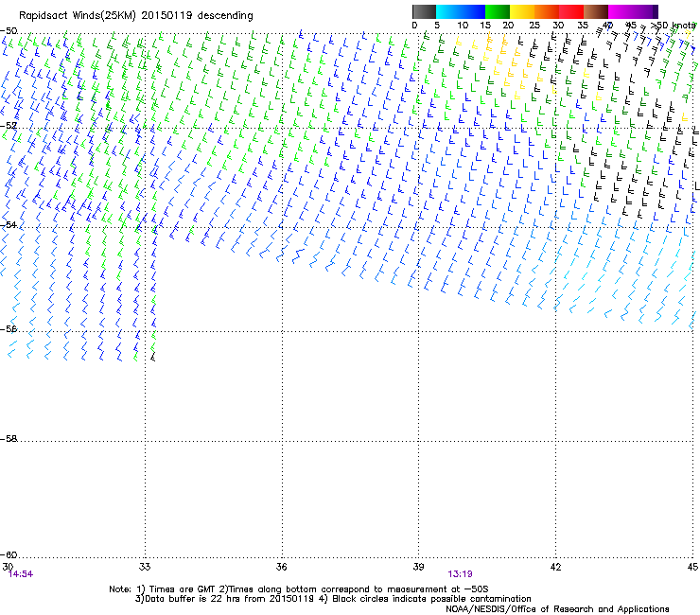Click the NOAA/NESDIS credit text

557,609
